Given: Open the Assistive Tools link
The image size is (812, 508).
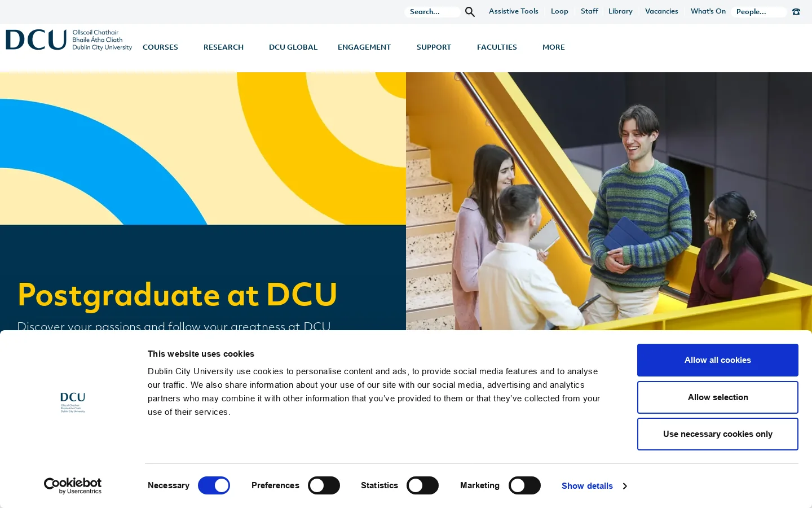Looking at the screenshot, I should click(x=514, y=11).
